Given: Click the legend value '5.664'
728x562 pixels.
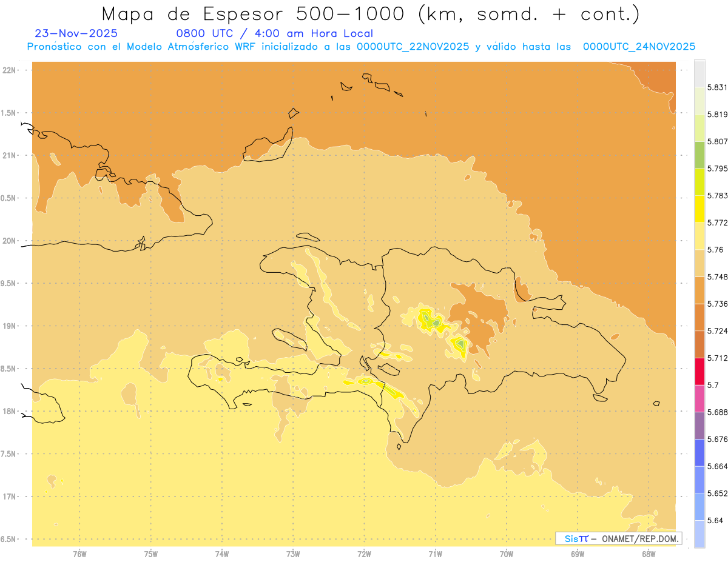Looking at the screenshot, I should 717,466.
